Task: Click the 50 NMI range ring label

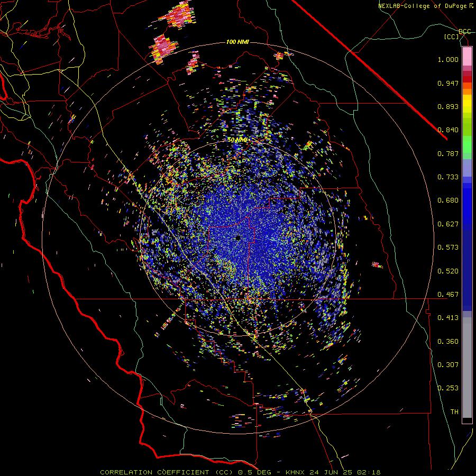Action: click(x=237, y=140)
